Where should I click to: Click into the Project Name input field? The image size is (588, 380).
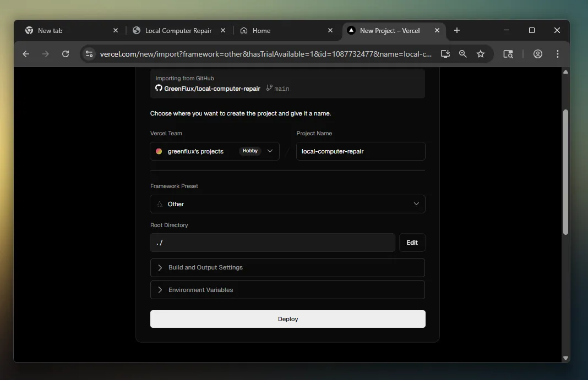361,151
